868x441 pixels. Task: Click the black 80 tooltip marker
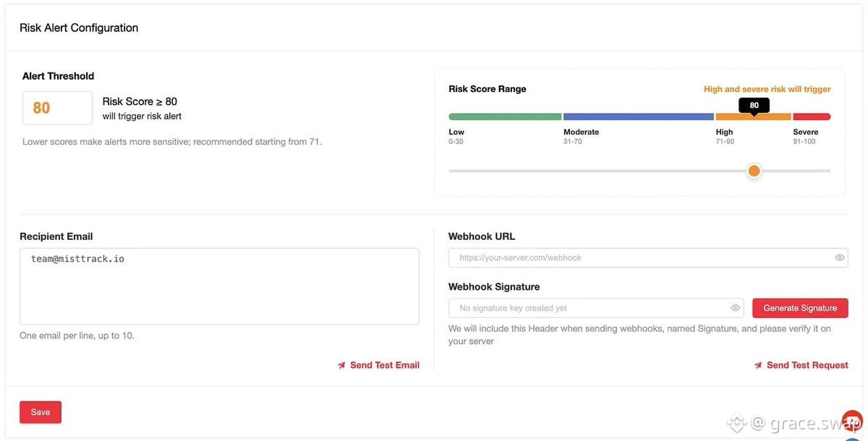pos(754,106)
